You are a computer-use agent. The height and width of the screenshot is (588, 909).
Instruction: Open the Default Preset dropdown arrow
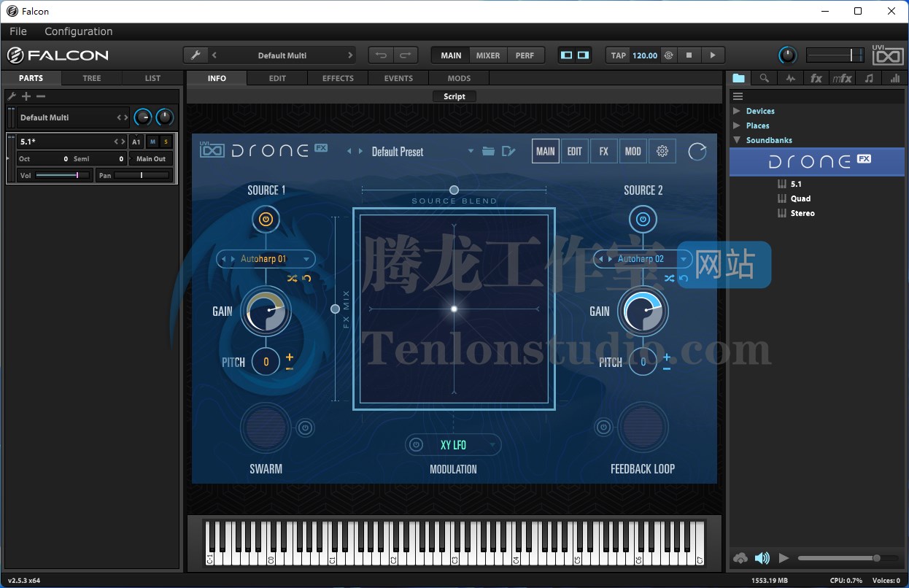[x=471, y=152]
